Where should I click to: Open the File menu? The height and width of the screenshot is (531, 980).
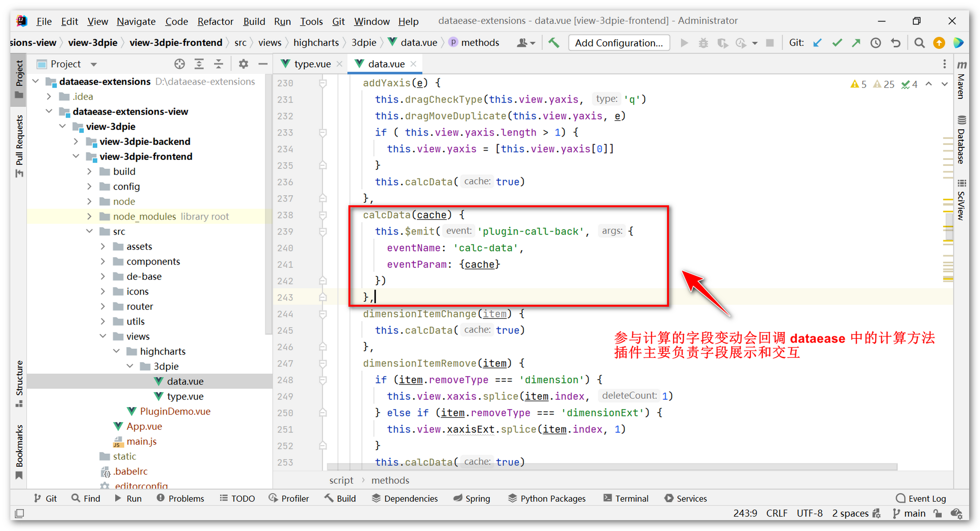(44, 21)
